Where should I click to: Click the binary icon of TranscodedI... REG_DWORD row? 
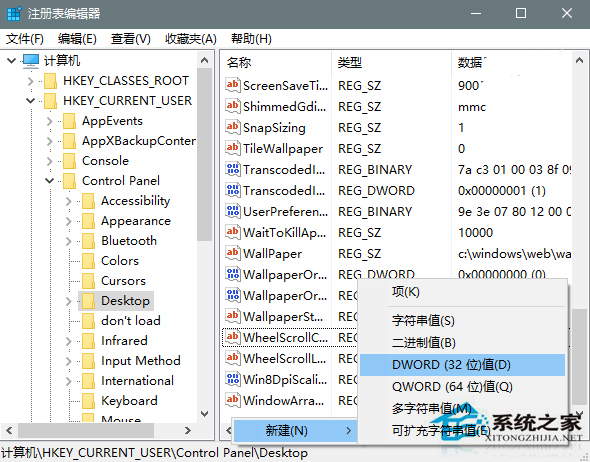[x=233, y=190]
